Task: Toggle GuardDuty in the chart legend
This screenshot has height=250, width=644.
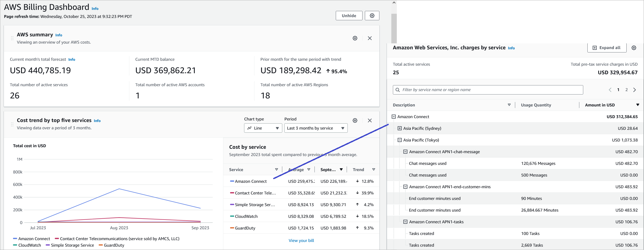Action: (111, 245)
